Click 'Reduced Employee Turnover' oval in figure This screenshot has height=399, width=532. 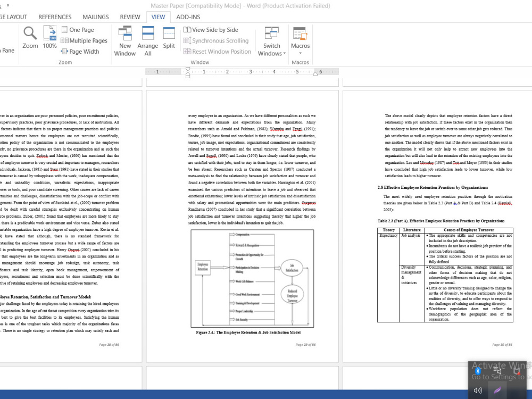pyautogui.click(x=292, y=295)
